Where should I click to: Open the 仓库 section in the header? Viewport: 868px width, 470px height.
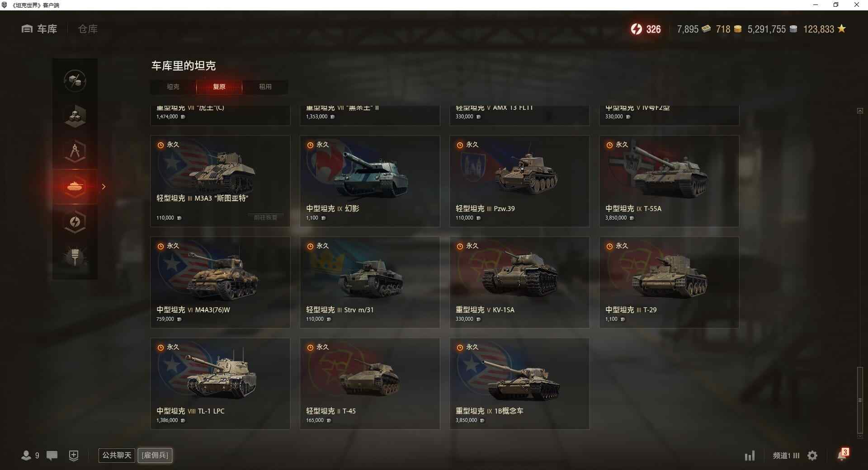tap(88, 29)
